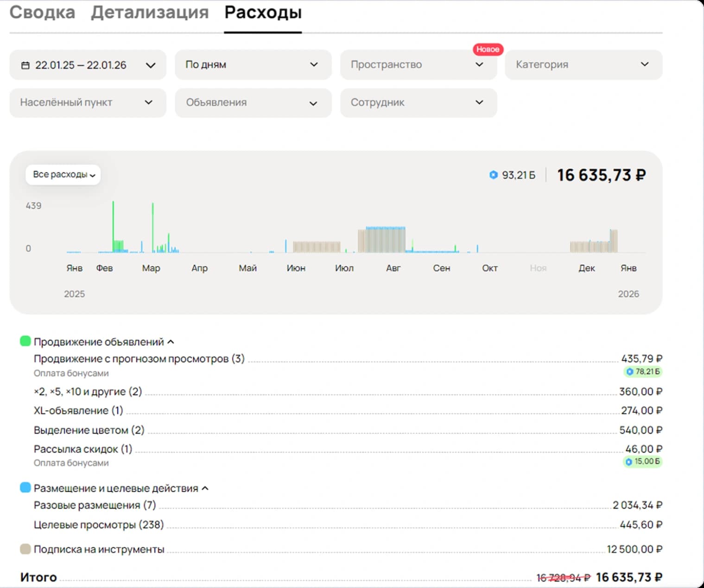The height and width of the screenshot is (588, 704).
Task: Switch to the Сводка tab
Action: (42, 13)
